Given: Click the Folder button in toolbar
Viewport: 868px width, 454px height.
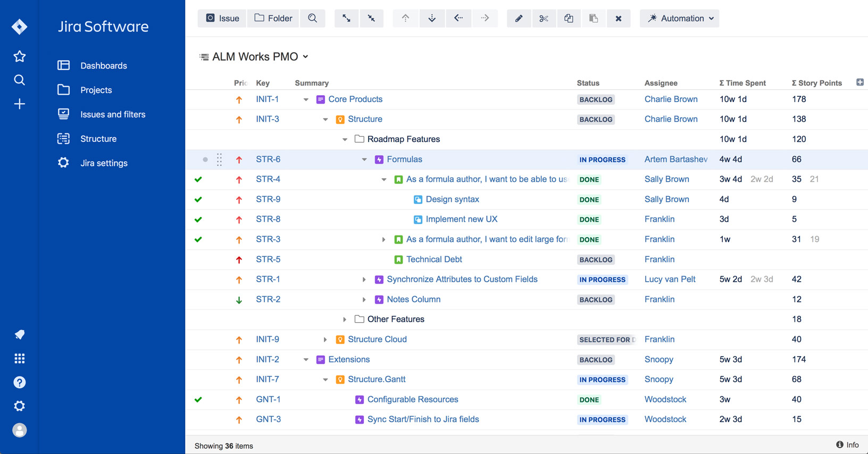Looking at the screenshot, I should point(273,18).
